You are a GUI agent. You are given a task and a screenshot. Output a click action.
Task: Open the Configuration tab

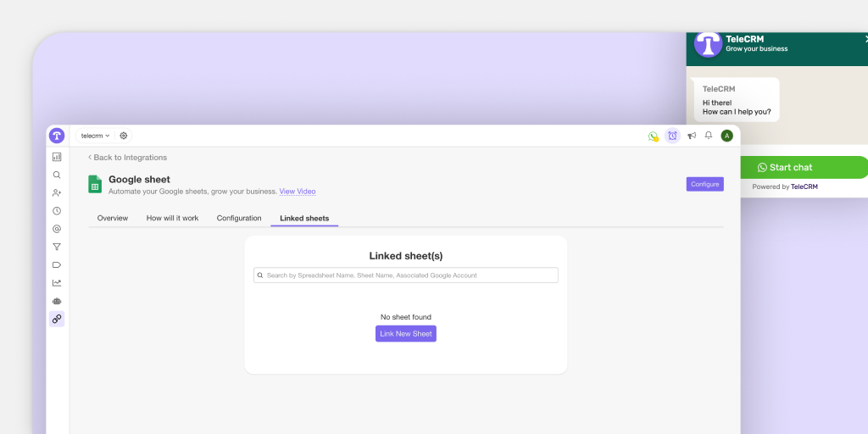click(x=239, y=218)
